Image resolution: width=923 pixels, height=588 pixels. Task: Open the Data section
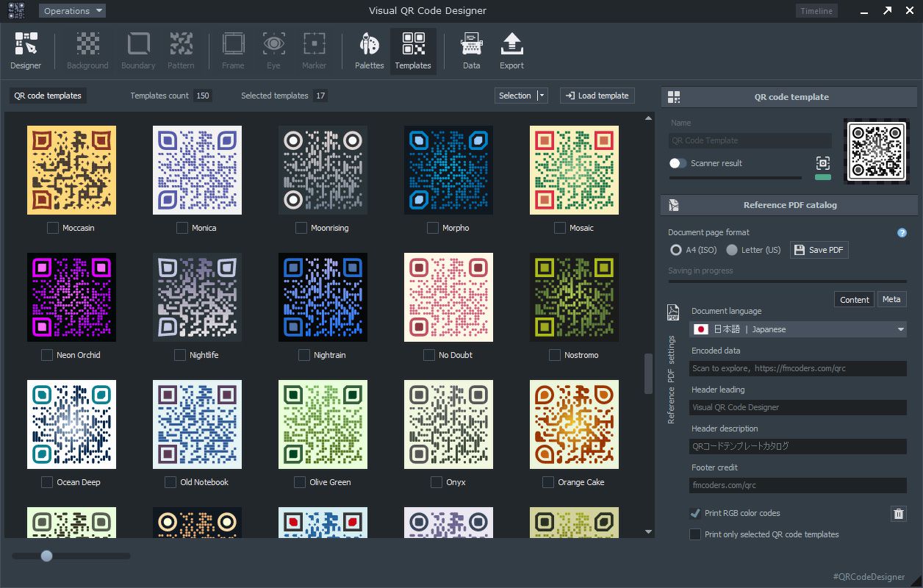[471, 51]
